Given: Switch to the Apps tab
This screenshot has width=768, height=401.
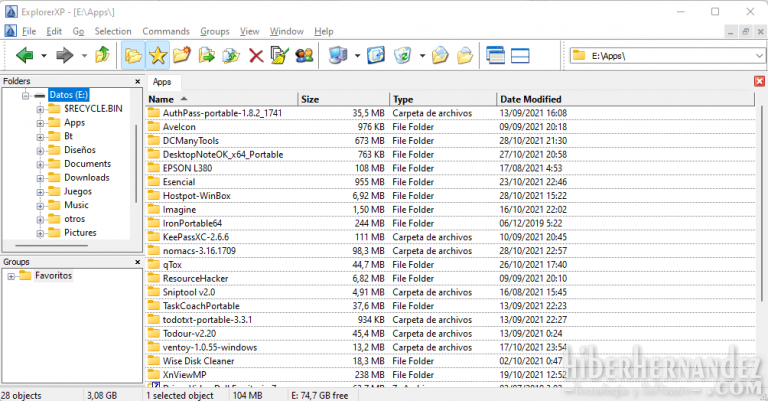Looking at the screenshot, I should click(162, 82).
